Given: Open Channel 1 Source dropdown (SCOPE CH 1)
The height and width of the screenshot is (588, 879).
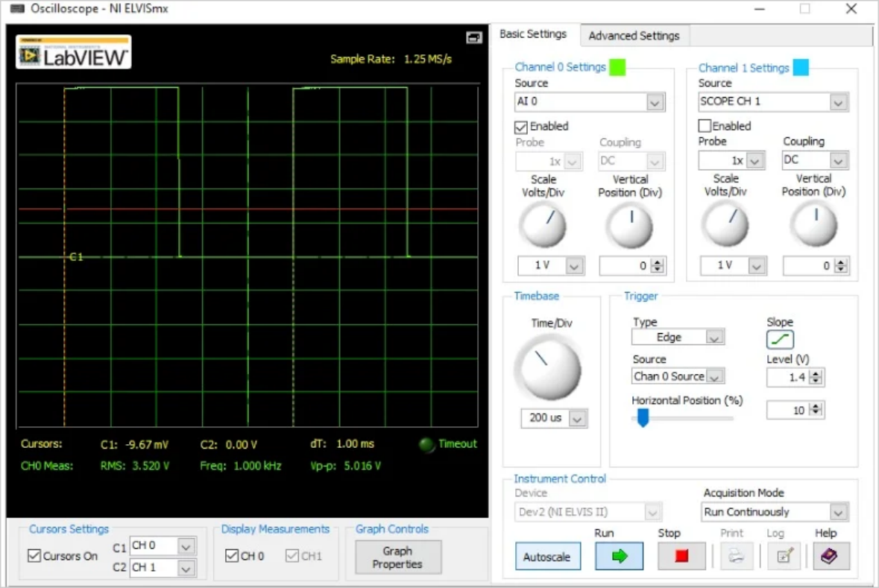Looking at the screenshot, I should tap(837, 102).
